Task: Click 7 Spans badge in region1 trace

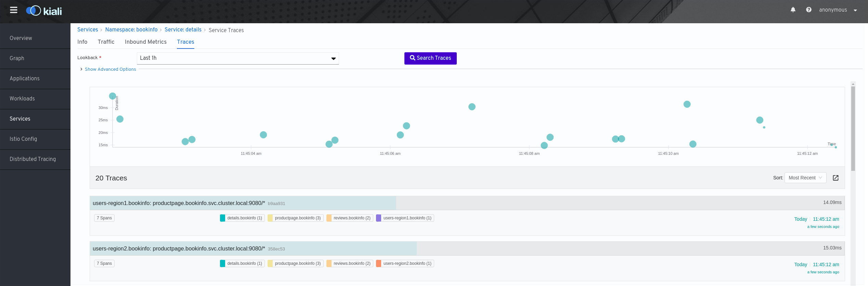Action: pyautogui.click(x=104, y=218)
